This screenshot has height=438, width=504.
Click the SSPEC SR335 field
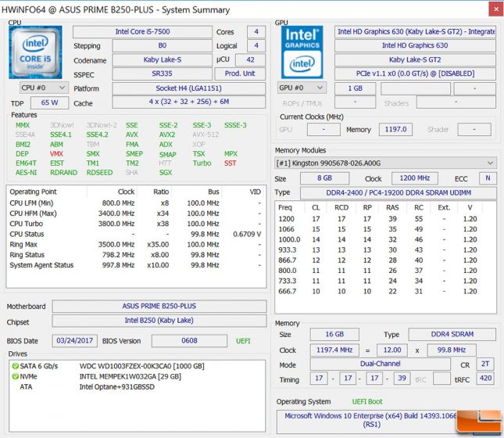pyautogui.click(x=162, y=74)
